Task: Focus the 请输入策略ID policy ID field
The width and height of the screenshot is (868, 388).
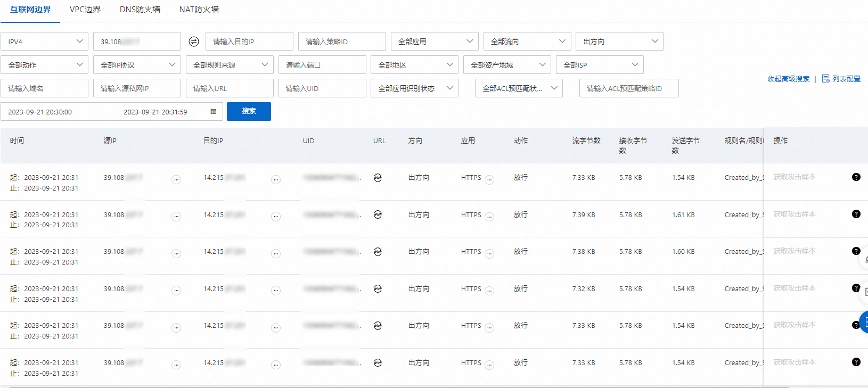Action: pos(342,42)
